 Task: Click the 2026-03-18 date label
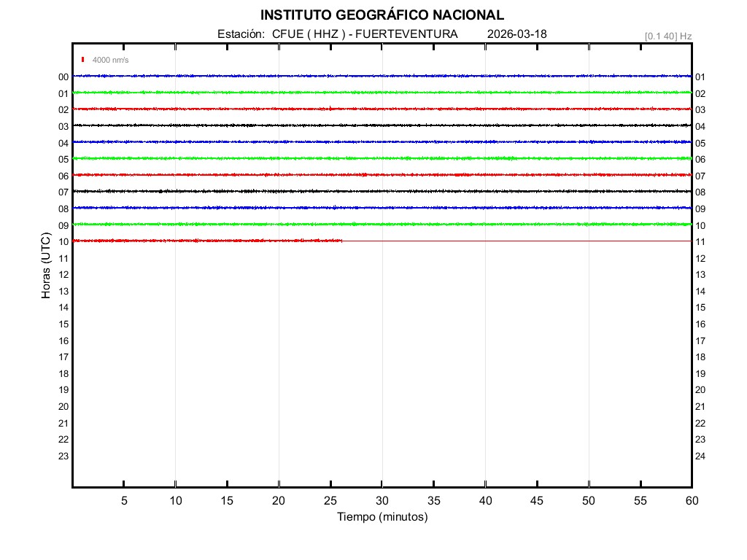pos(516,34)
